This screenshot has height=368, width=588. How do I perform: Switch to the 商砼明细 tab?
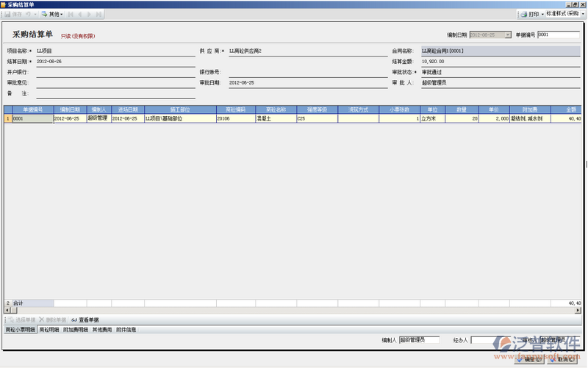[49, 330]
